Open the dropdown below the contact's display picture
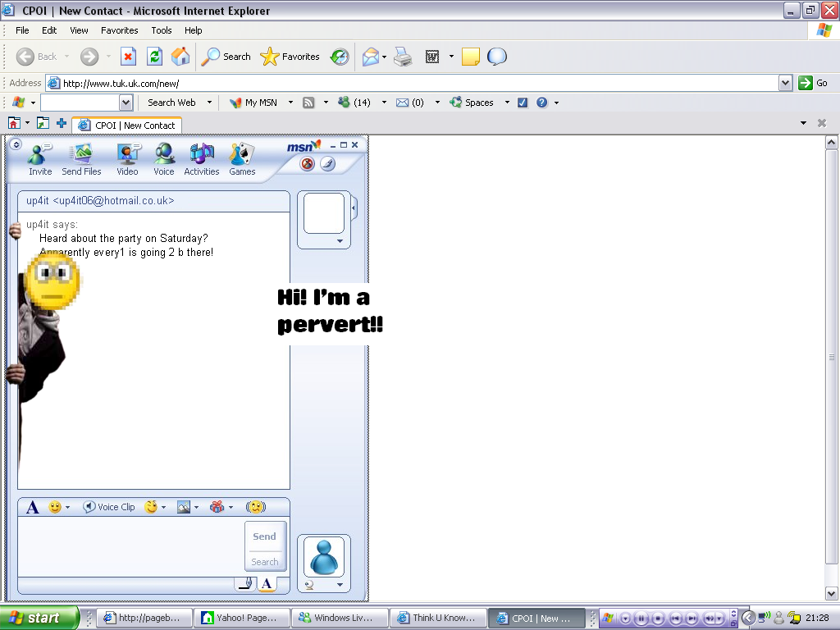This screenshot has height=630, width=840. pos(340,242)
